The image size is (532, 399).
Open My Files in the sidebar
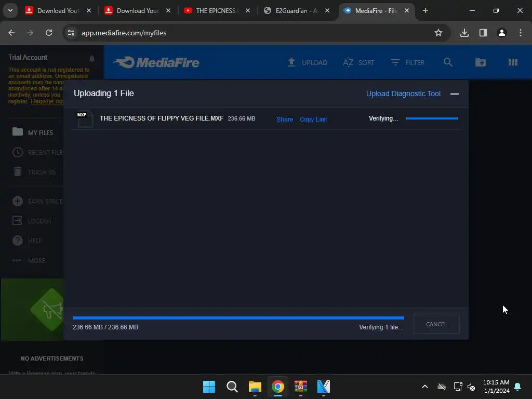[33, 132]
